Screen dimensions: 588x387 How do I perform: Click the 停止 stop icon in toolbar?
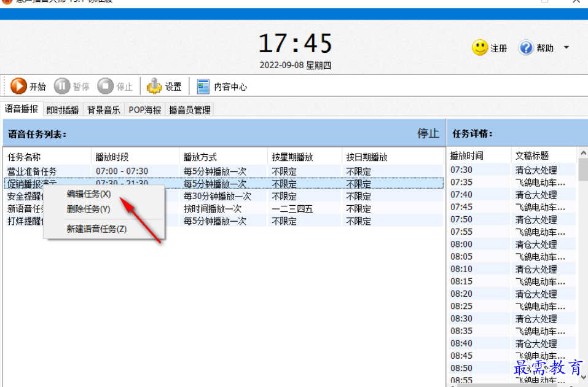coord(106,86)
